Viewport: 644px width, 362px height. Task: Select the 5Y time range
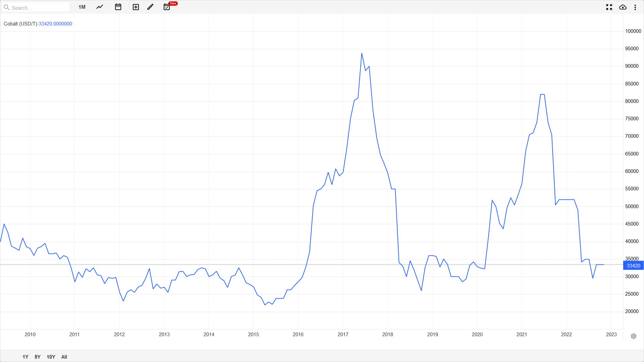click(38, 357)
